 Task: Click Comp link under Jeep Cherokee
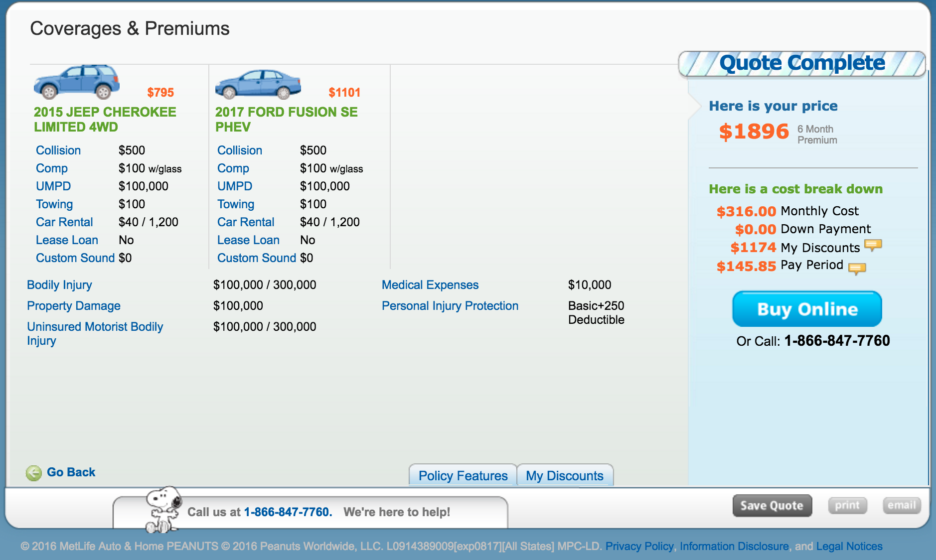(x=52, y=168)
